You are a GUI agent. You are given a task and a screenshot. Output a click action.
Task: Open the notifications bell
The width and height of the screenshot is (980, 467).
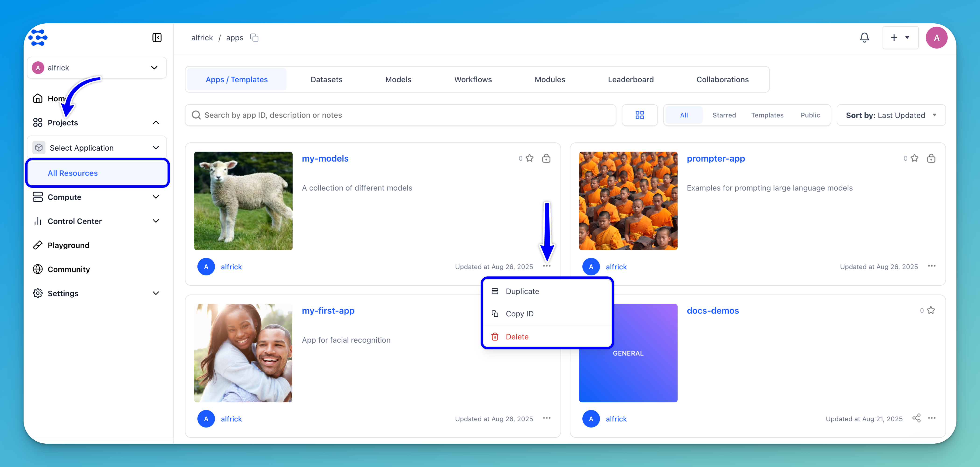[x=864, y=38]
